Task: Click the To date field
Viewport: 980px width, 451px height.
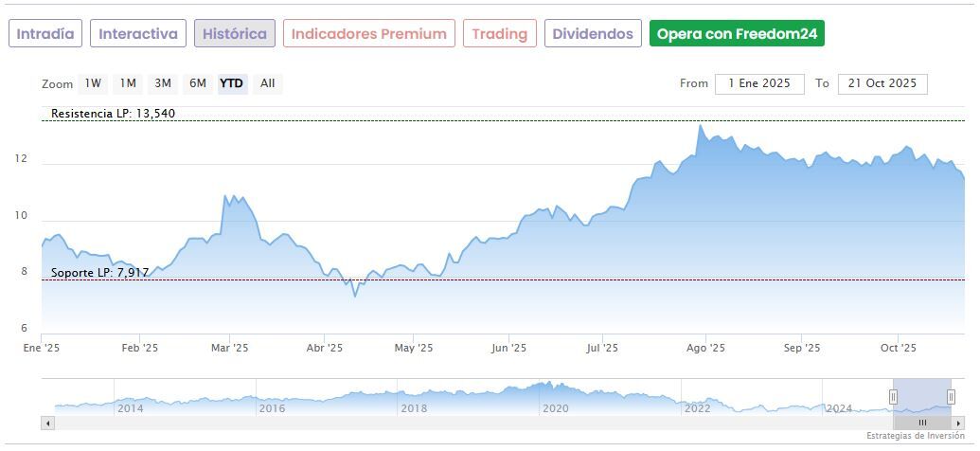Action: point(882,83)
